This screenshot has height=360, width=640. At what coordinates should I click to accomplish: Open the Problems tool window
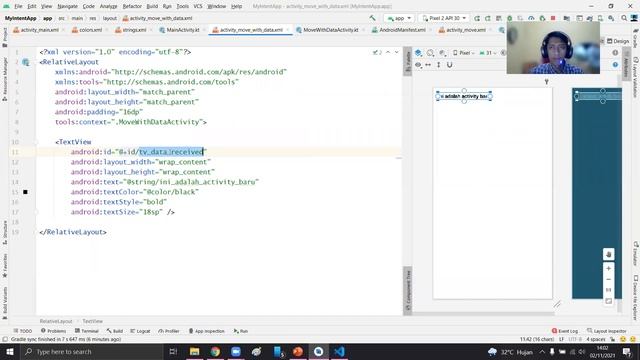click(x=53, y=331)
